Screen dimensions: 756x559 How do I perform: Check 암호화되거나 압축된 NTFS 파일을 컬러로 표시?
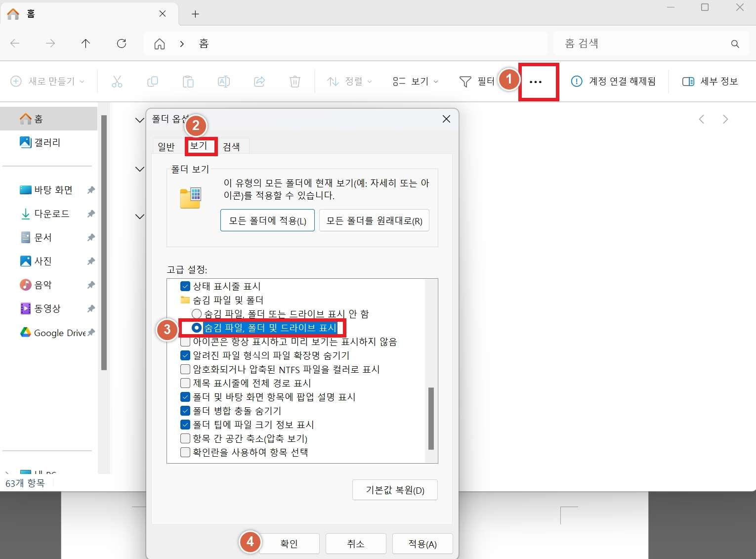[185, 369]
